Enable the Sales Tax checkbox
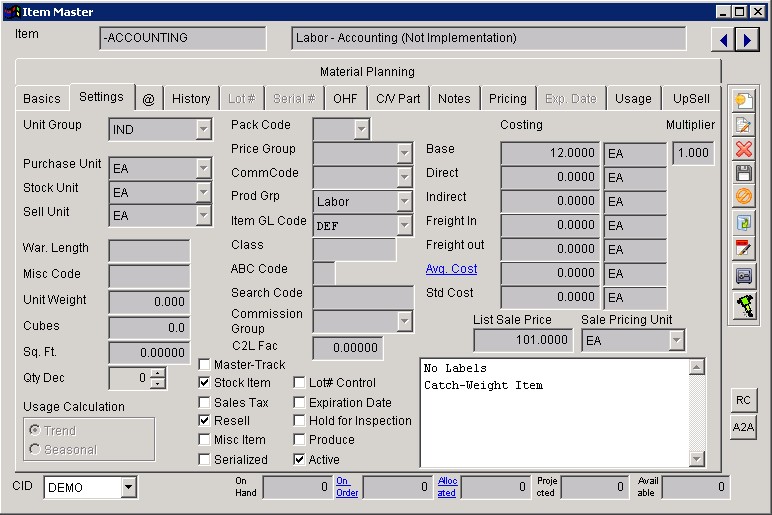The height and width of the screenshot is (515, 772). pyautogui.click(x=204, y=402)
